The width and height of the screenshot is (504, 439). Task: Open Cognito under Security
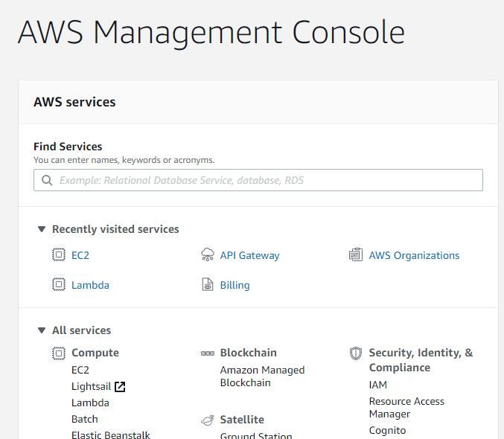point(387,430)
